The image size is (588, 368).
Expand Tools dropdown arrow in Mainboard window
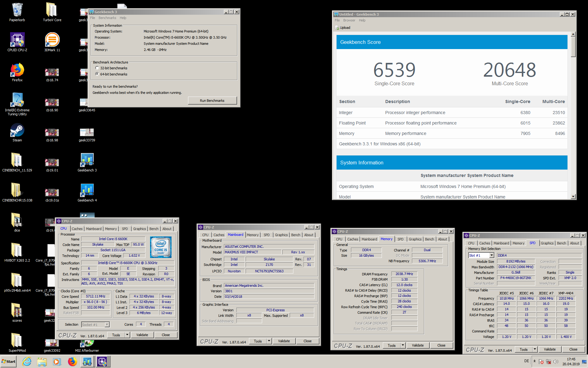point(269,341)
